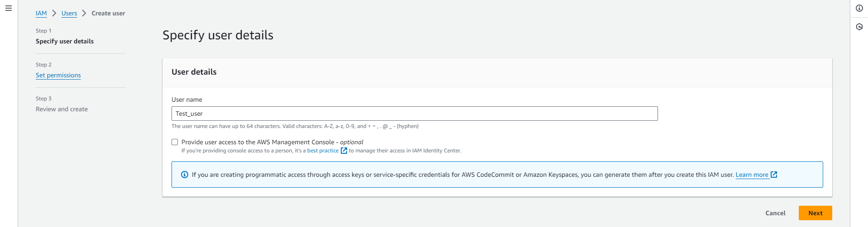This screenshot has height=227, width=868.
Task: Click the info icon in blue notice
Action: (x=185, y=175)
